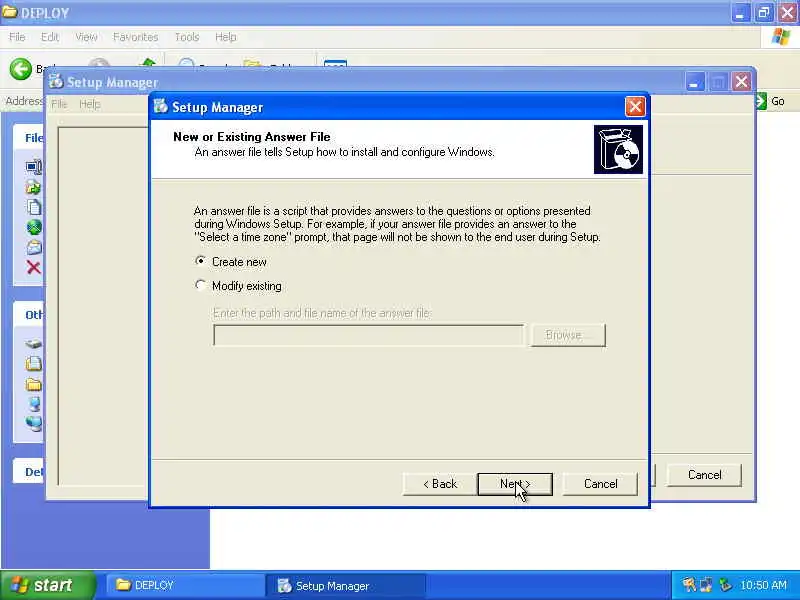Cancel the Setup Manager wizard dialog
The width and height of the screenshot is (800, 600).
[x=600, y=484]
